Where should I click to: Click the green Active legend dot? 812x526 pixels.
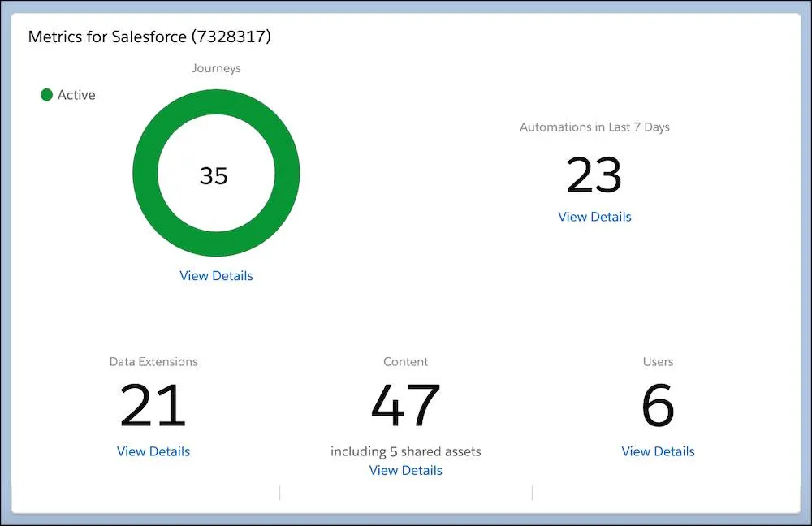[46, 95]
